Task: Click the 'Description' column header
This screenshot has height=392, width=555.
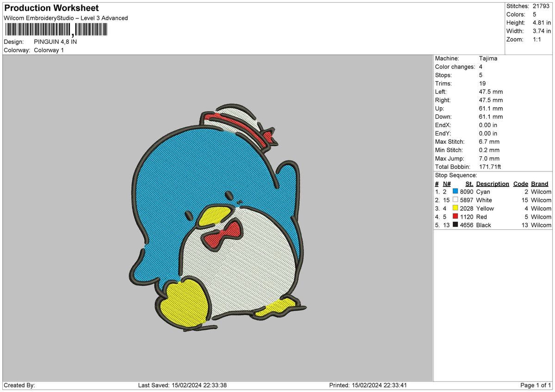Action: (x=493, y=184)
